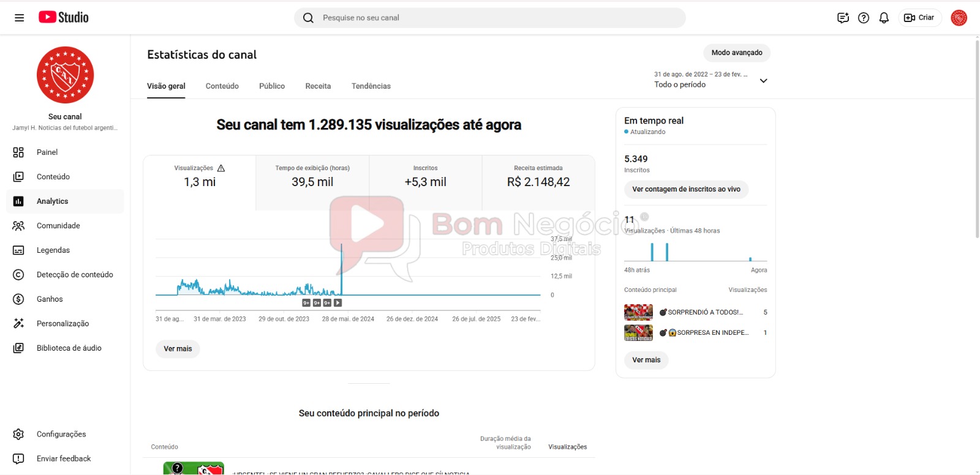980x475 pixels.
Task: Switch to the Receita tab
Action: (x=318, y=86)
